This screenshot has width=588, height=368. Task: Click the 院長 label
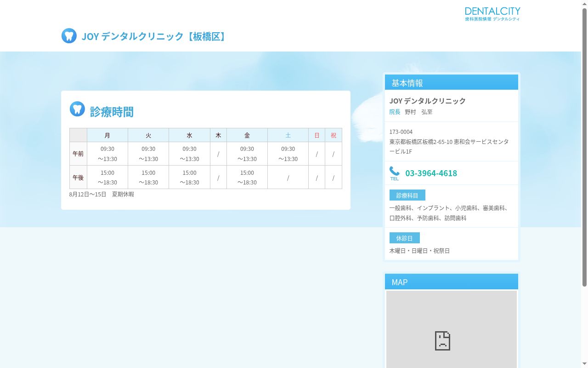coord(395,112)
